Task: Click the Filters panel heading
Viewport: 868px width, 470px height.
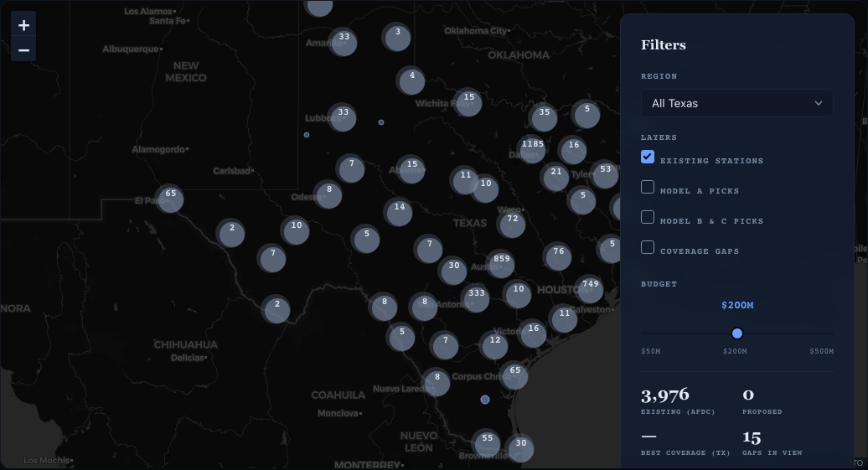Action: [664, 45]
